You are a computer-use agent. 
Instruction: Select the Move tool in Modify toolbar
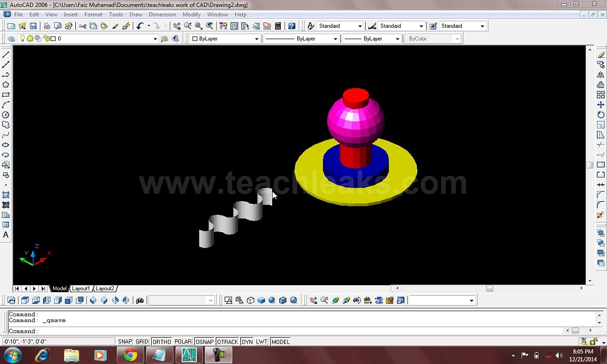pos(601,105)
